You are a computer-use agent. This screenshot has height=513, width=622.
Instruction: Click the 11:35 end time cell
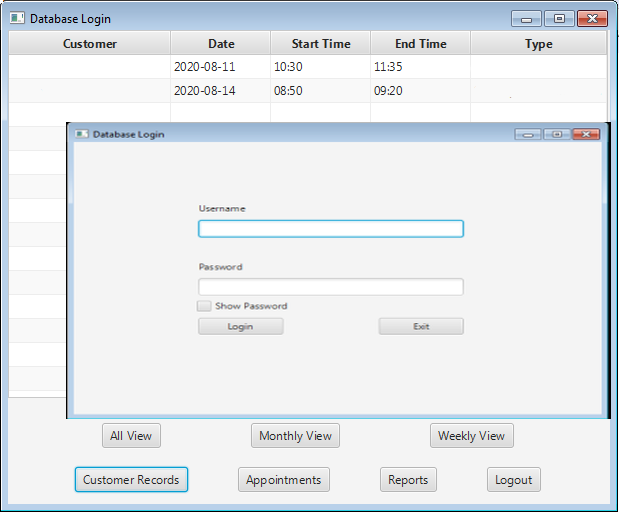420,67
